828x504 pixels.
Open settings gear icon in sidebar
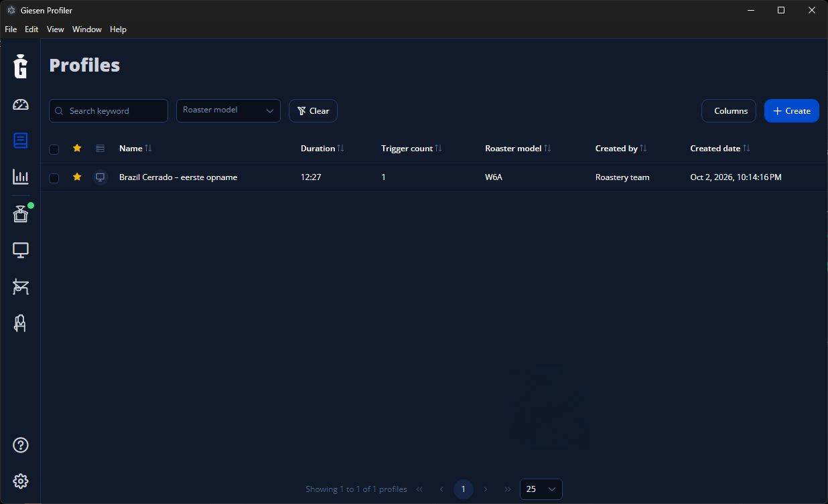pyautogui.click(x=21, y=481)
